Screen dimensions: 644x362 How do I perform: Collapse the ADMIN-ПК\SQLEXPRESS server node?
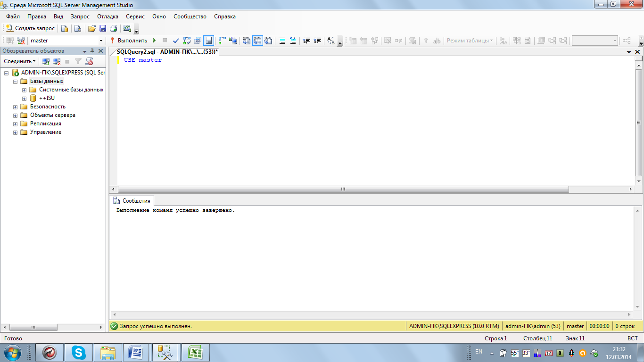click(7, 73)
